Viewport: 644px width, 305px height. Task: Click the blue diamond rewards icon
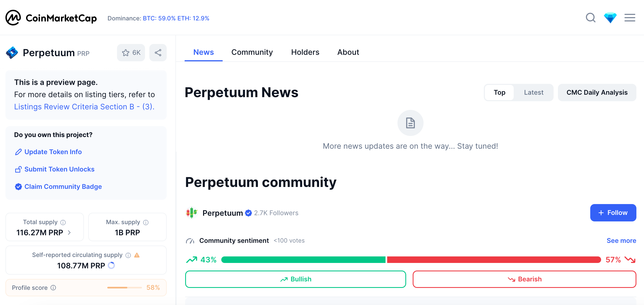[x=610, y=18]
